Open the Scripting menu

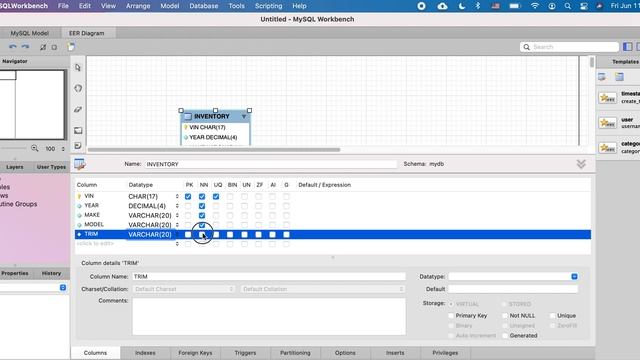pyautogui.click(x=268, y=6)
